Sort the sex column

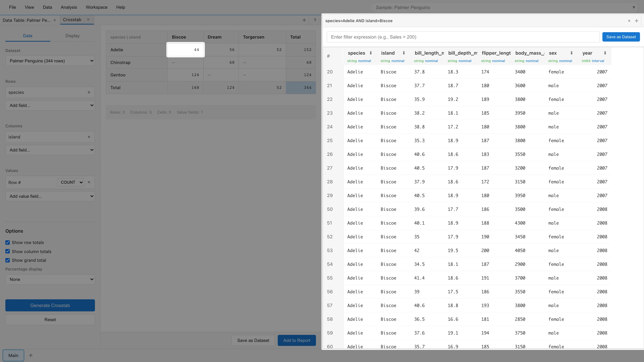coord(572,53)
